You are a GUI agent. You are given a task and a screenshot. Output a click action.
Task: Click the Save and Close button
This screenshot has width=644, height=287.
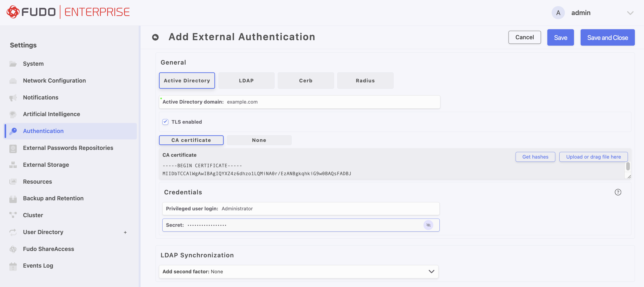click(607, 37)
